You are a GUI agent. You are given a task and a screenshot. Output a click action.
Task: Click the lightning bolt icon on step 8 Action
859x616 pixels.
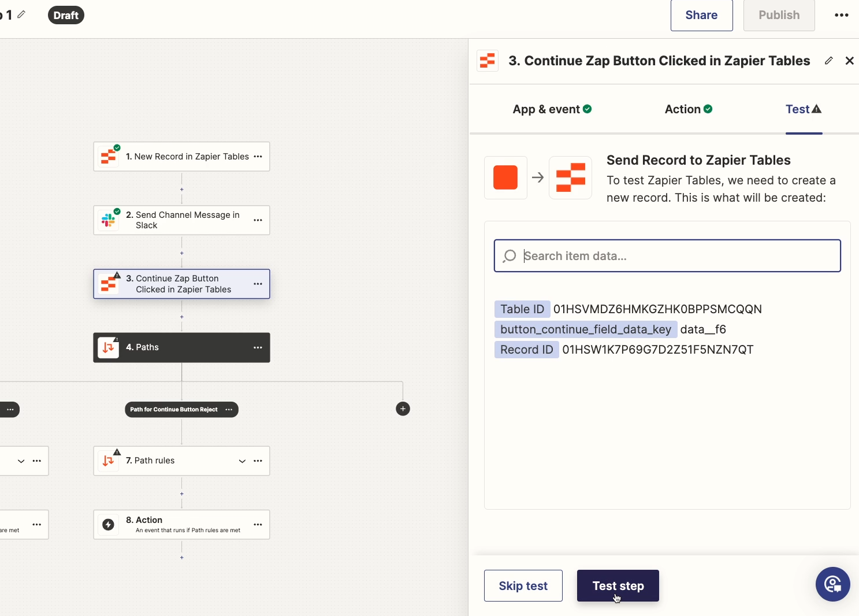coord(109,524)
